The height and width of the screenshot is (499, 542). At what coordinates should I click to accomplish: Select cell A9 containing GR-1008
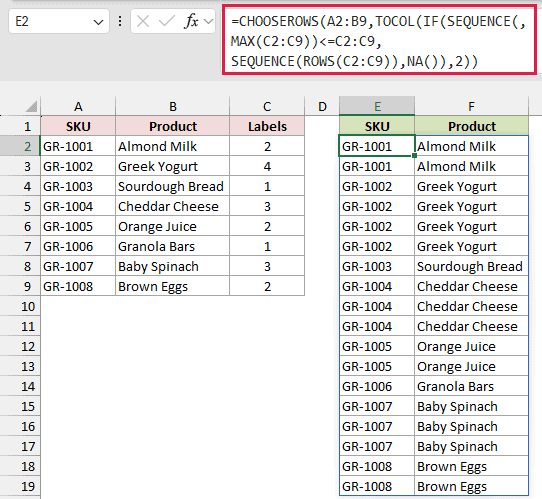point(78,286)
